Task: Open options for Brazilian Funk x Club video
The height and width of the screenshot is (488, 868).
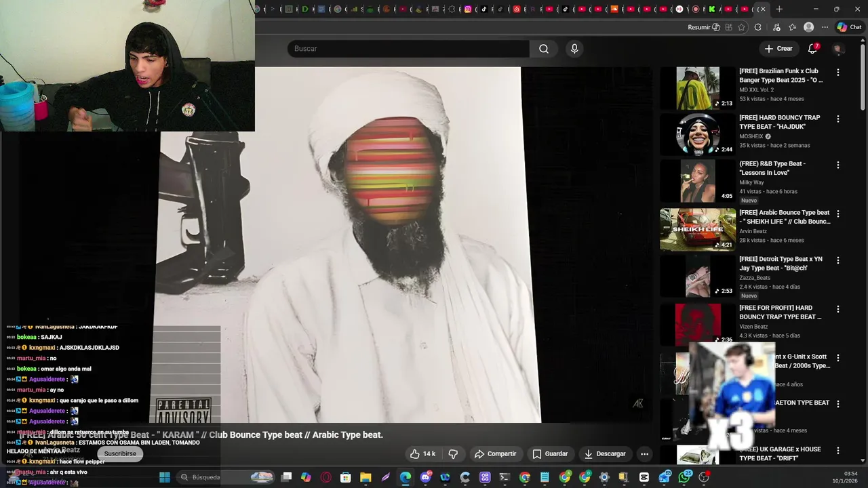Action: coord(837,72)
